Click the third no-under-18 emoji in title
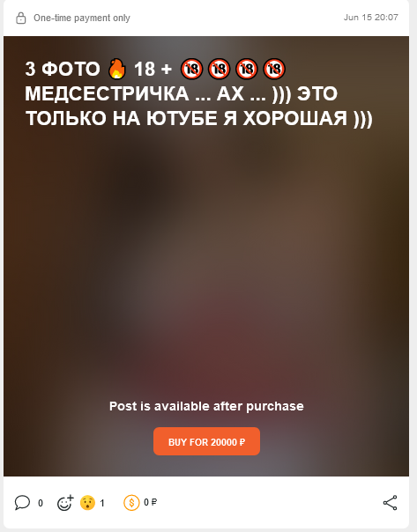Viewport: 417px width, 532px height. click(247, 69)
